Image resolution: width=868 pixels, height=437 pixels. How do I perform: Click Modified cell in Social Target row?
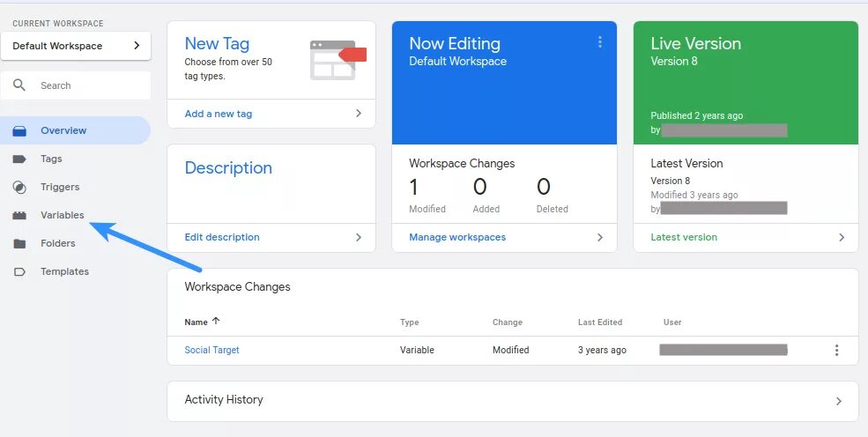point(510,350)
